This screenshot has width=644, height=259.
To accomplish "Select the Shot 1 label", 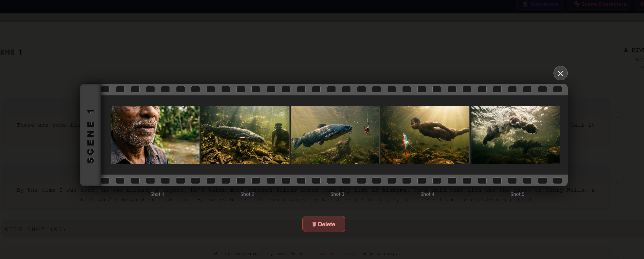I will click(157, 194).
